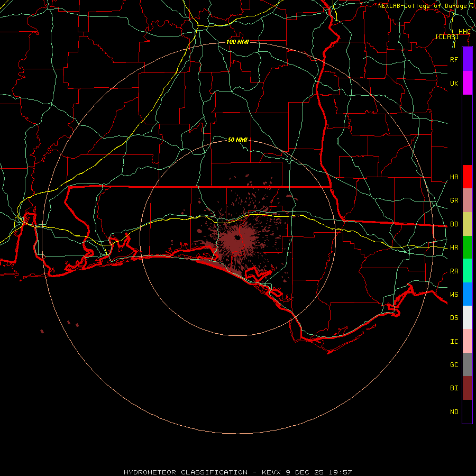Click the HR legend label
This screenshot has width=476, height=476.
click(x=454, y=248)
